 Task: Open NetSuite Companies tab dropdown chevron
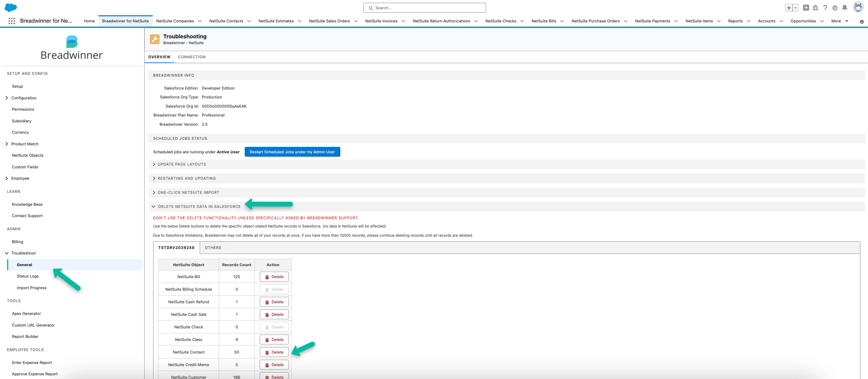tap(200, 21)
